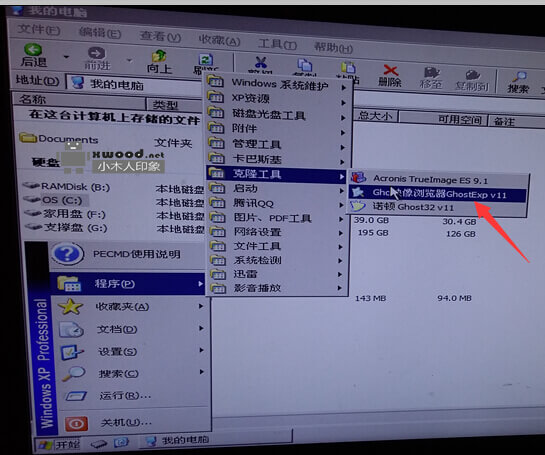
Task: Click 运行(R)... in Start menu
Action: [x=132, y=396]
